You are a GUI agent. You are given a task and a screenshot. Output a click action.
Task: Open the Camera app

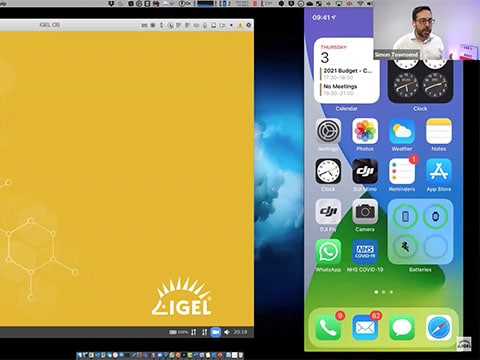point(365,212)
